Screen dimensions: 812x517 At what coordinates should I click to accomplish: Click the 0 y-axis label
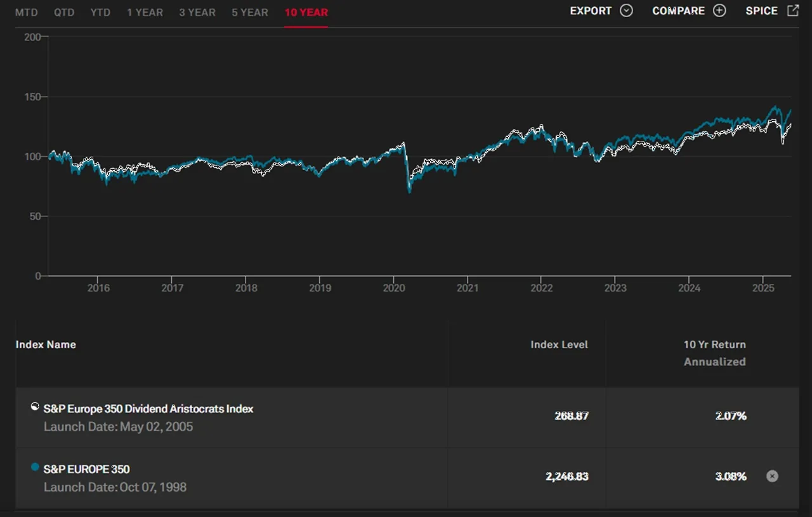point(39,276)
